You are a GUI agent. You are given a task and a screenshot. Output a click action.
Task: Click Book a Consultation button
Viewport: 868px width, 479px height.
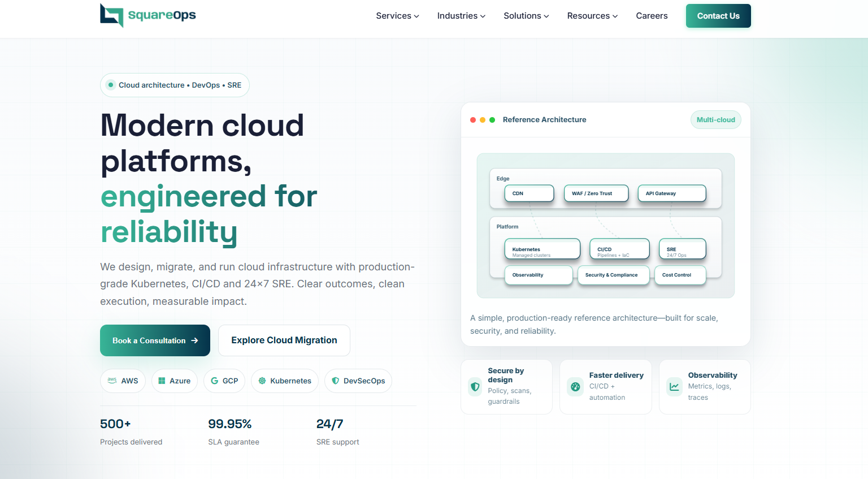tap(155, 340)
